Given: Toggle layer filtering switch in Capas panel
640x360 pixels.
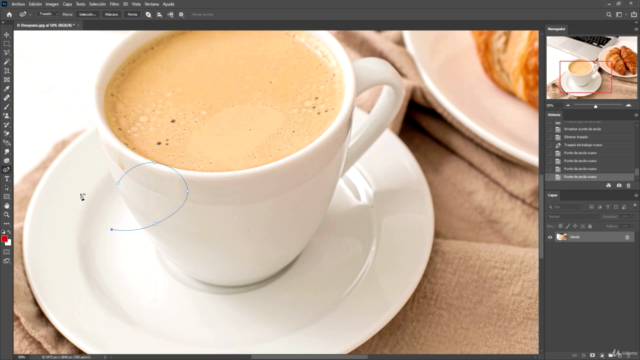Looking at the screenshot, I should [635, 206].
